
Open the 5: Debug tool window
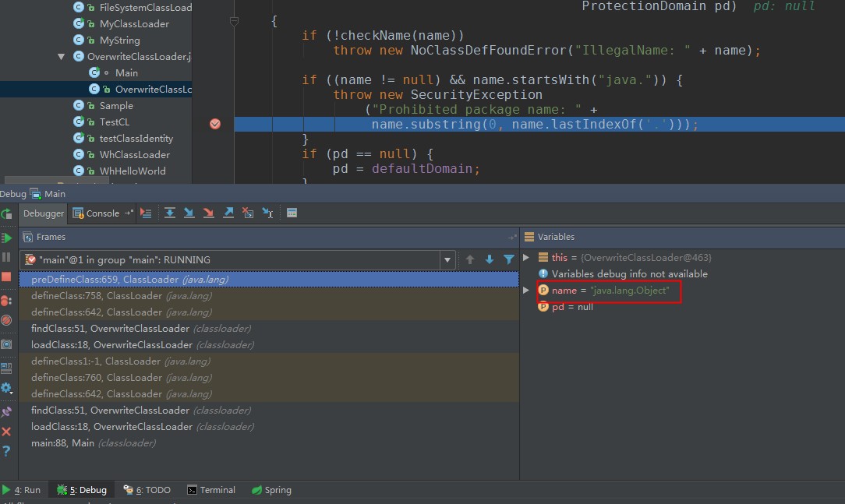[82, 490]
